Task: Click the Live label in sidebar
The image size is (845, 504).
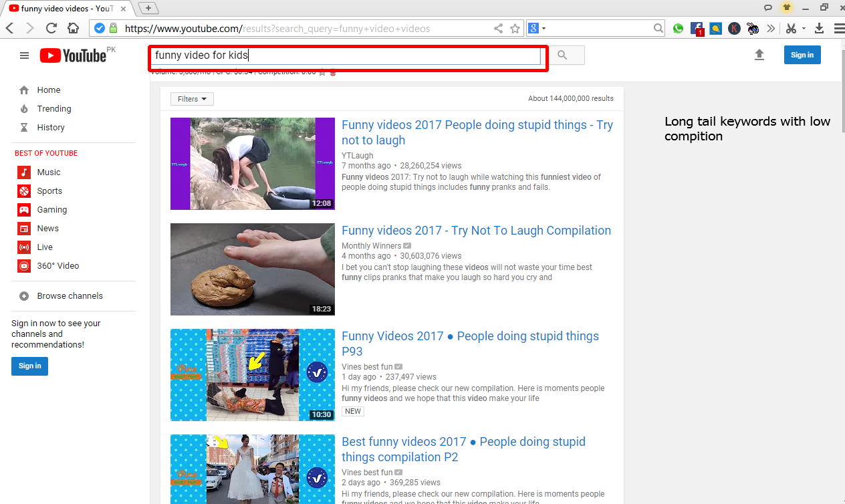Action: pos(45,247)
